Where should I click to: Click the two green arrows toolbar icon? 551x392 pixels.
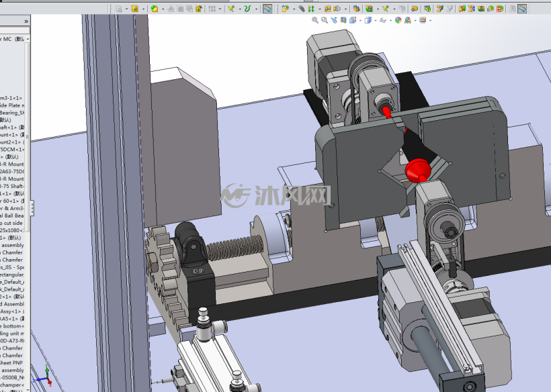click(311, 9)
